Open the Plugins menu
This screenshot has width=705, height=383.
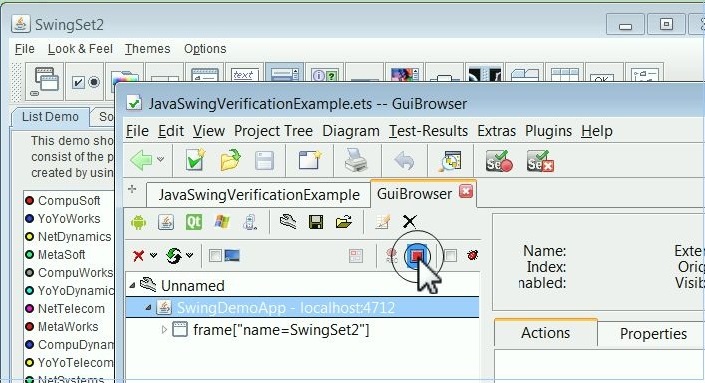(x=549, y=131)
